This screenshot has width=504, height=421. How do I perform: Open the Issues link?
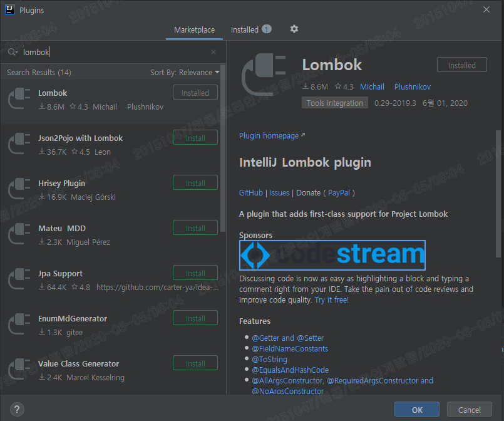coord(279,193)
